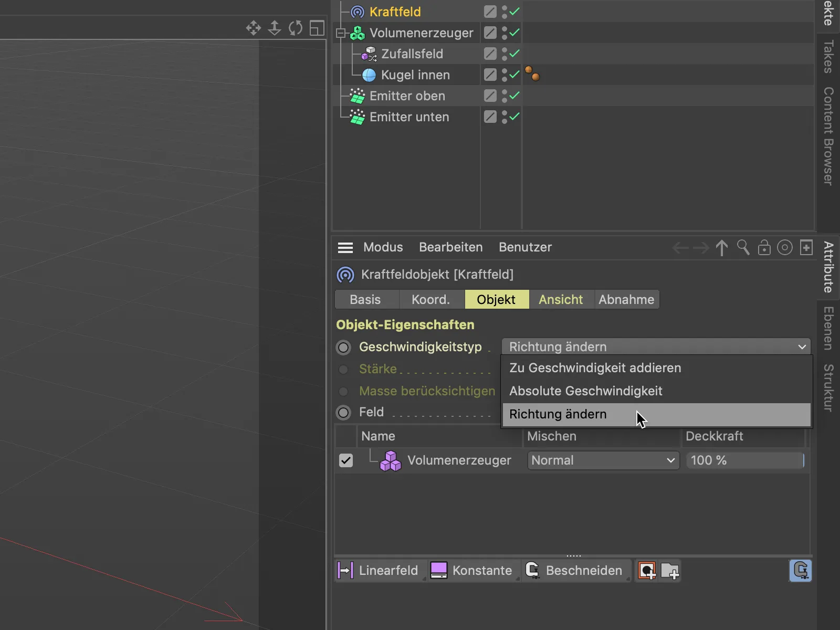Open the Ebenen side tab
This screenshot has height=630, width=840.
tap(828, 328)
